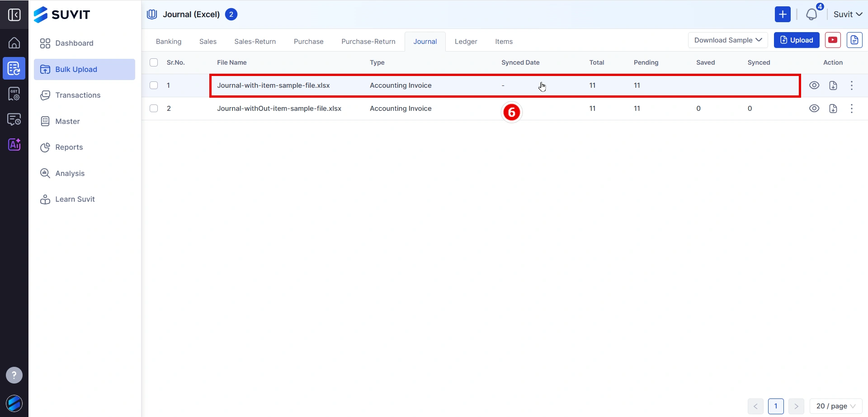Switch to the Purchase-Return tab
The image size is (868, 417).
pyautogui.click(x=368, y=42)
